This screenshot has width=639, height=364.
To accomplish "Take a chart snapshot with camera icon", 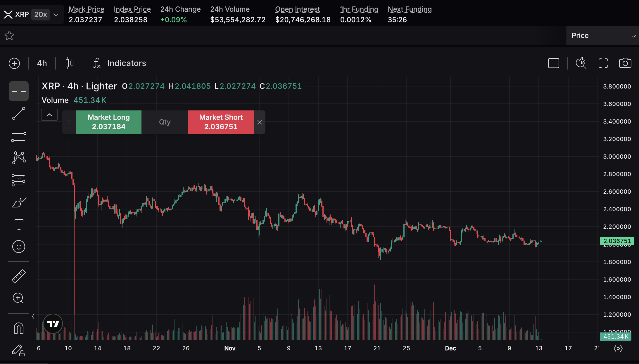I will 625,63.
